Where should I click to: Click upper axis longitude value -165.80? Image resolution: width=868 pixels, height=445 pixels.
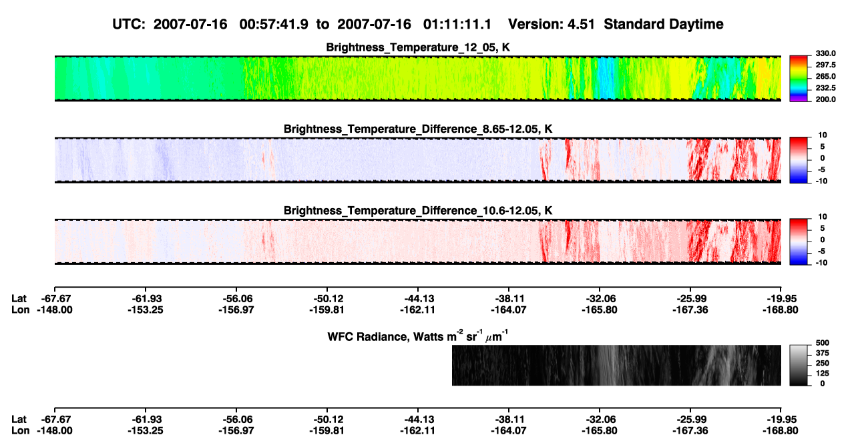tap(600, 310)
